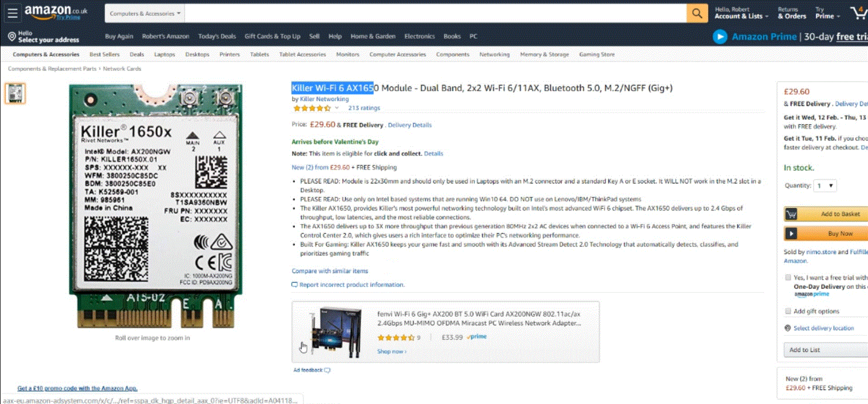Select the Components subnav tab

point(453,55)
